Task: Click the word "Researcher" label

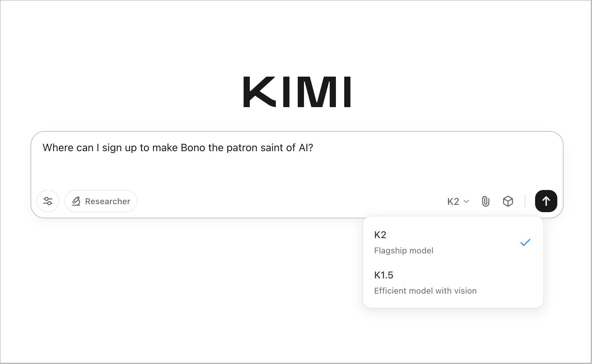Action: [x=108, y=201]
